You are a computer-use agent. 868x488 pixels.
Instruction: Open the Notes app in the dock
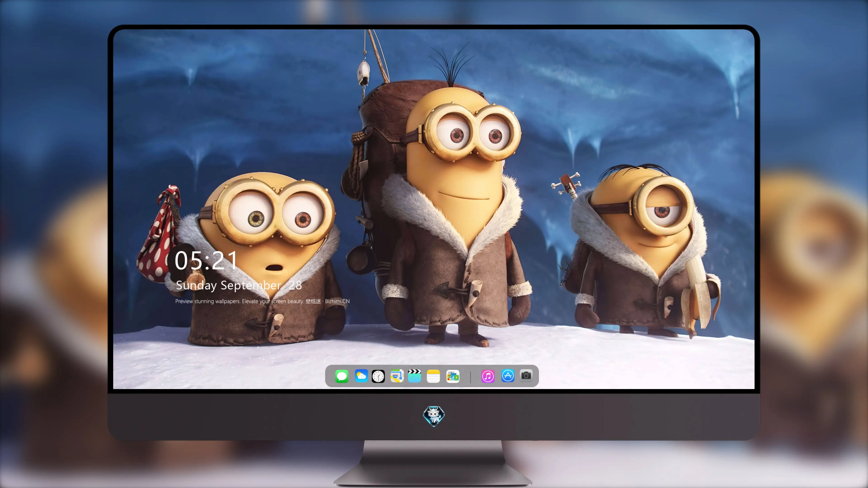point(433,376)
